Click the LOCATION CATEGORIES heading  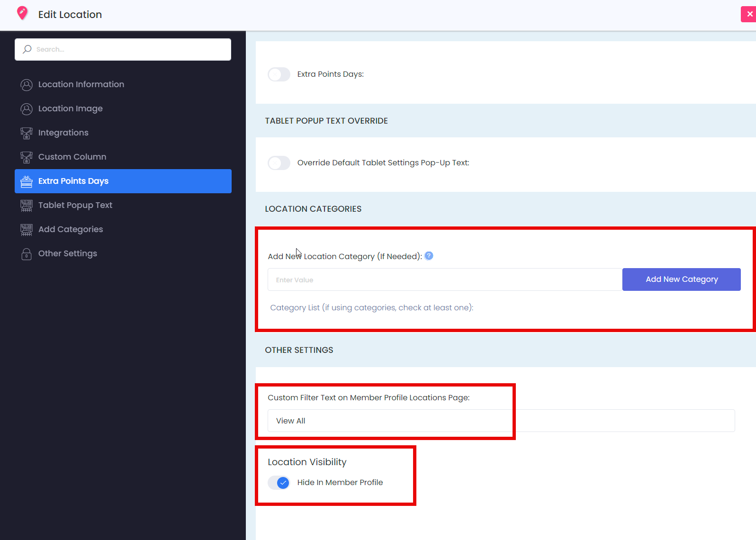(313, 209)
